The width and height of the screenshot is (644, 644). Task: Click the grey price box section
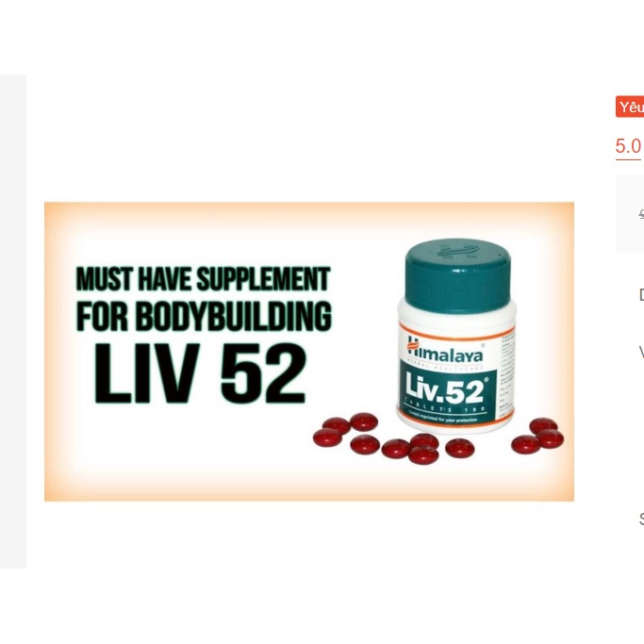point(630,213)
